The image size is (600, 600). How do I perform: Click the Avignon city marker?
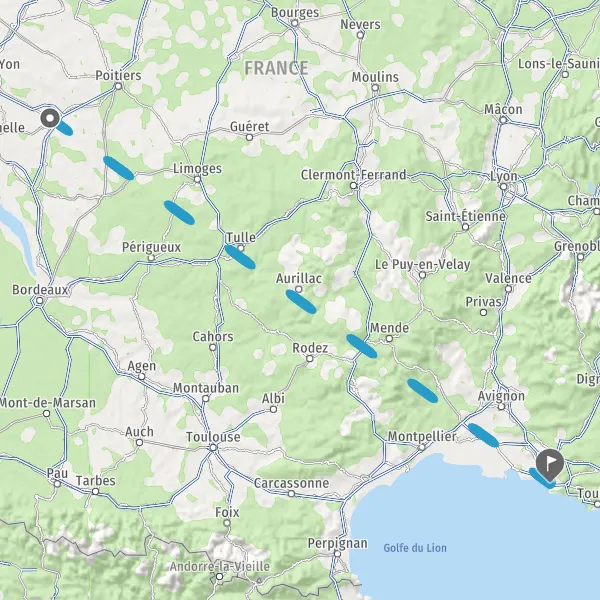point(501,407)
